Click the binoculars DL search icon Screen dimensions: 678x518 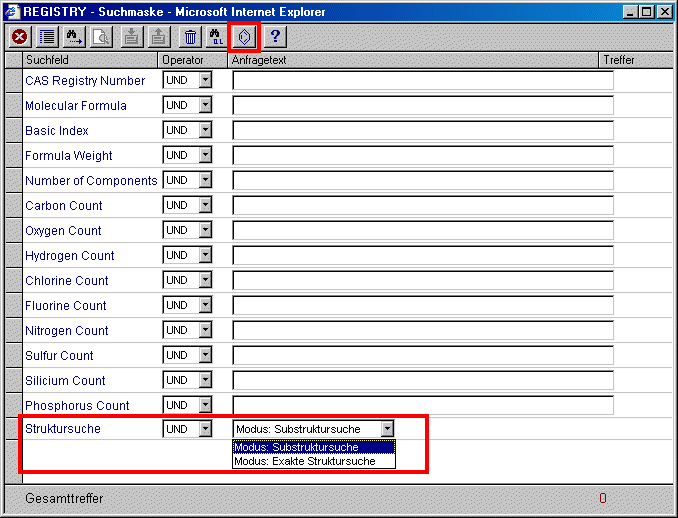[217, 37]
